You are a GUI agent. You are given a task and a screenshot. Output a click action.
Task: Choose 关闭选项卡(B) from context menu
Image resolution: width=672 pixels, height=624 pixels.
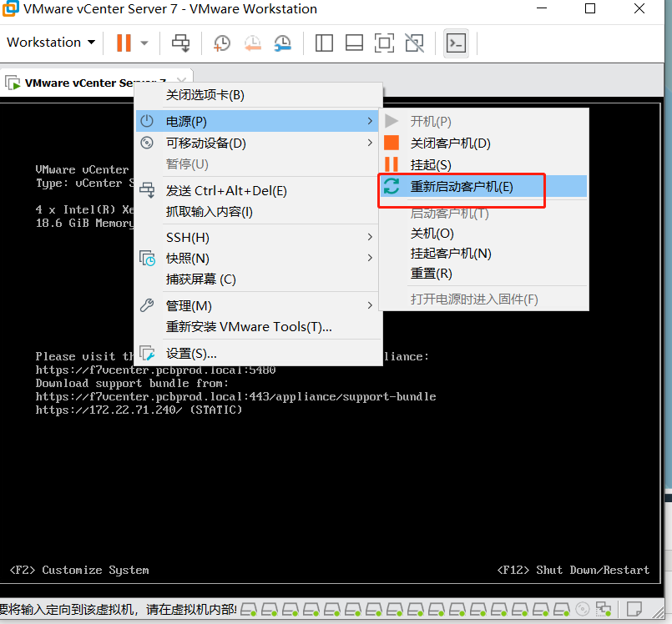pos(259,94)
